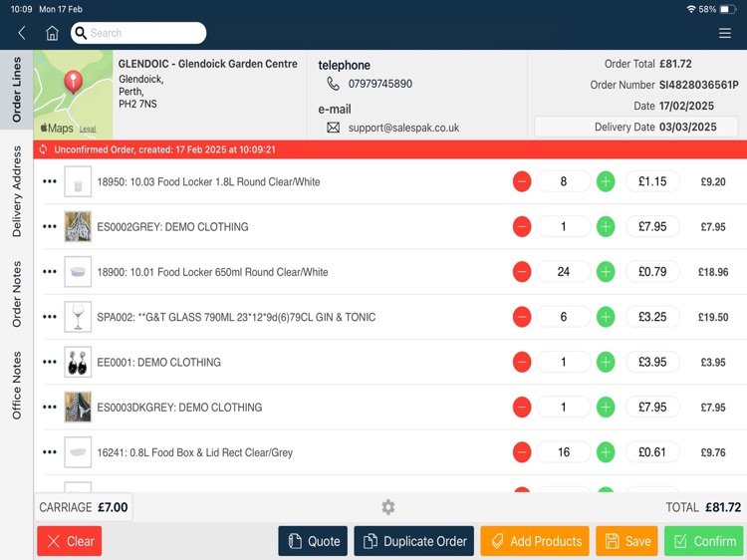Edit unit price £3.25
The width and height of the screenshot is (747, 560).
click(x=652, y=317)
